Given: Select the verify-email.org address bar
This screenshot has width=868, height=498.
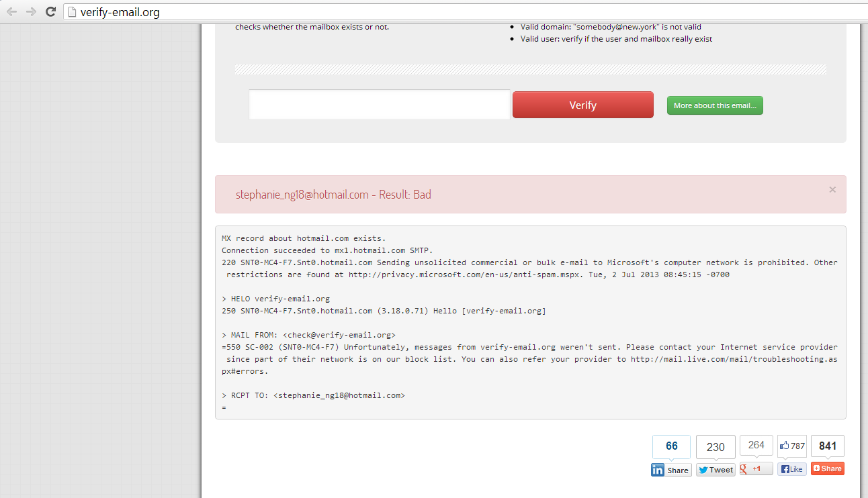Looking at the screenshot, I should [464, 12].
